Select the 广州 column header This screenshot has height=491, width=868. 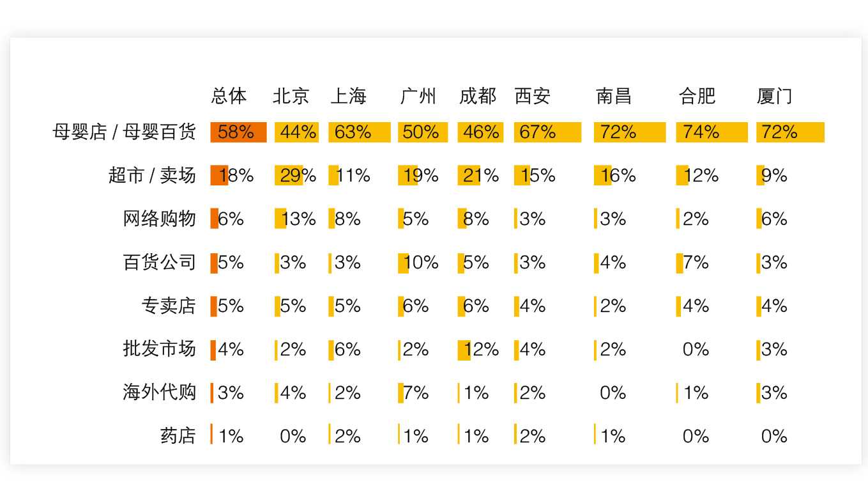[418, 96]
